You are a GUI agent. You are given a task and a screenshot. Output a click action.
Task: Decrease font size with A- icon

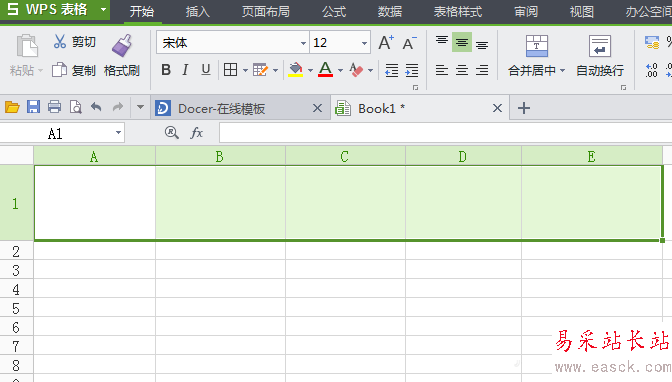pyautogui.click(x=409, y=42)
